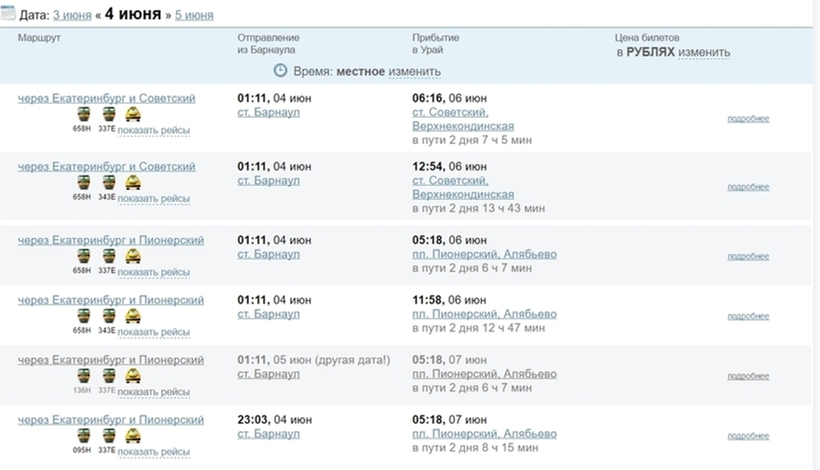The height and width of the screenshot is (470, 820).
Task: Open ст. Барнаул link in 23:03 row
Action: point(269,435)
